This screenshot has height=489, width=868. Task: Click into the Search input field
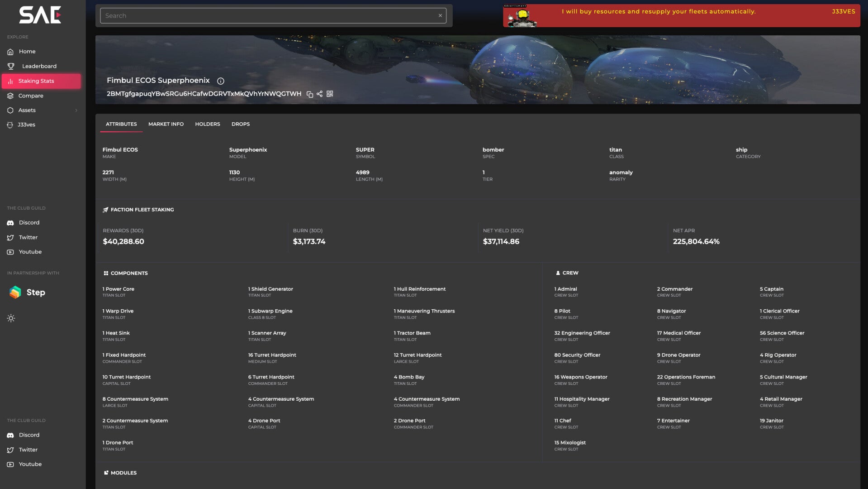click(x=267, y=16)
